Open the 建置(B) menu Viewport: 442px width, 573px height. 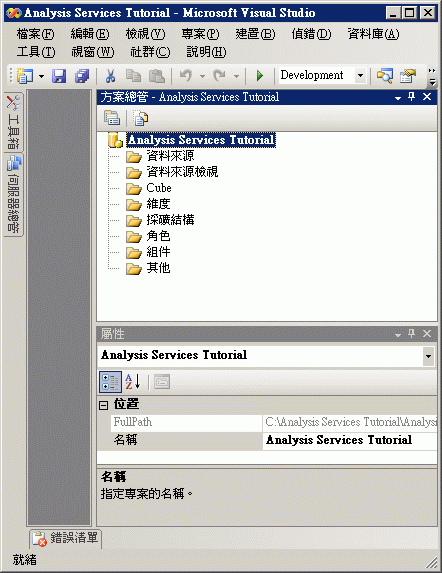tap(255, 34)
